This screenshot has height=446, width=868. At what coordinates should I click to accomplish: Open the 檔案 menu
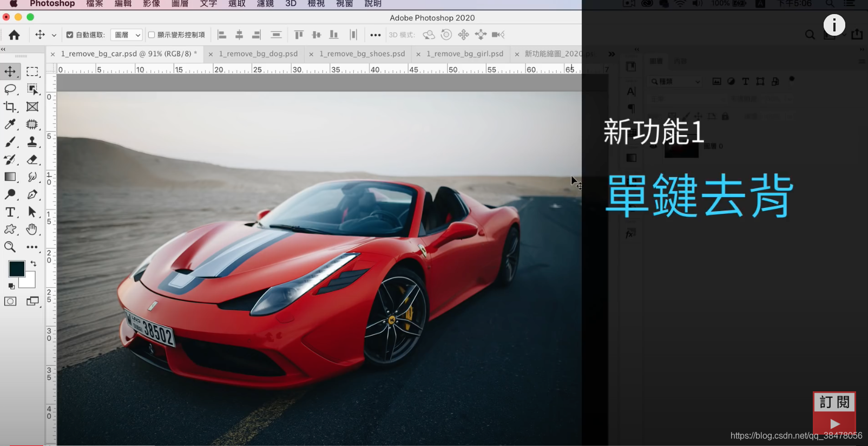pos(95,4)
